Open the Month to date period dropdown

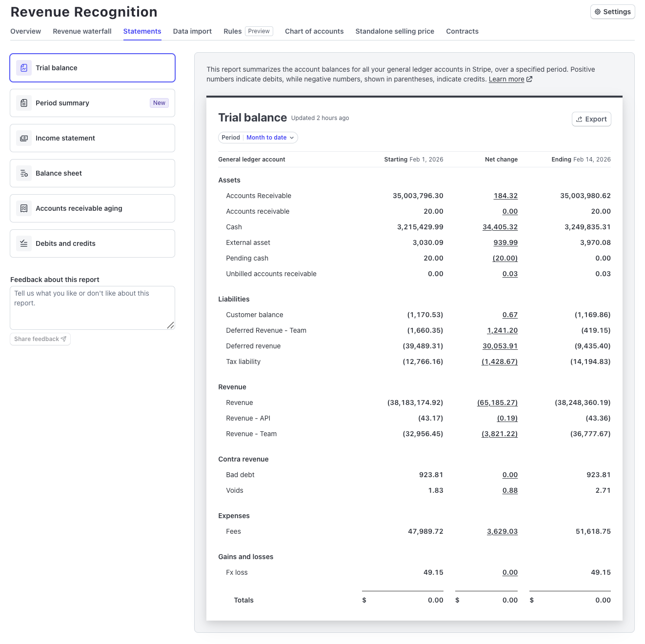[x=266, y=138]
